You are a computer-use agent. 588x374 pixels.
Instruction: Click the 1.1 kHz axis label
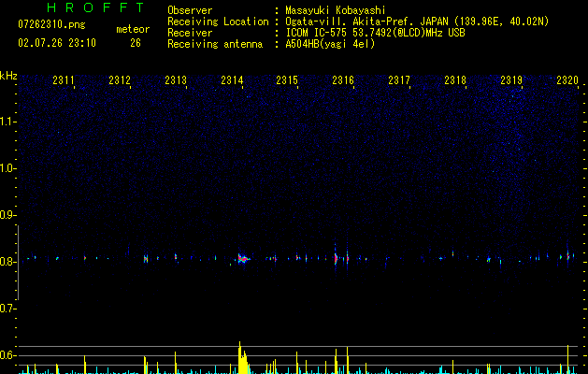click(8, 122)
